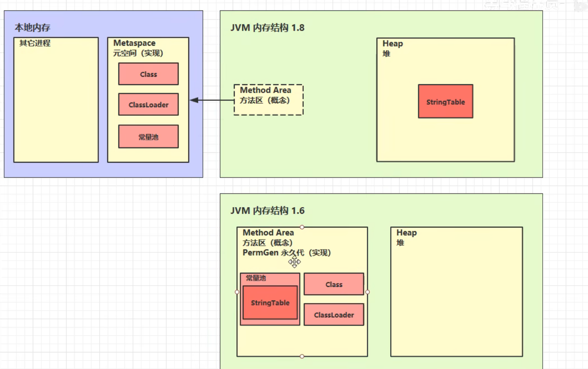
Task: Click the right connection handle of PermGen box
Action: coord(367,292)
